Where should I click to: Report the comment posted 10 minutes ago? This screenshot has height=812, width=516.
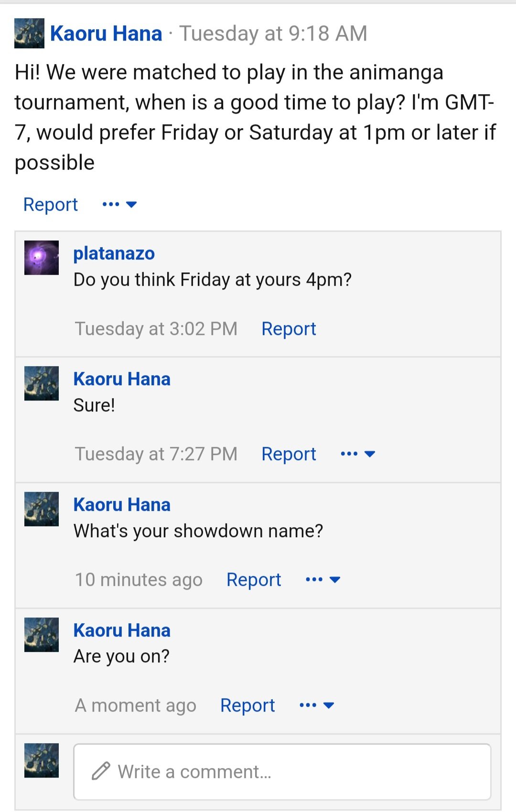click(254, 580)
